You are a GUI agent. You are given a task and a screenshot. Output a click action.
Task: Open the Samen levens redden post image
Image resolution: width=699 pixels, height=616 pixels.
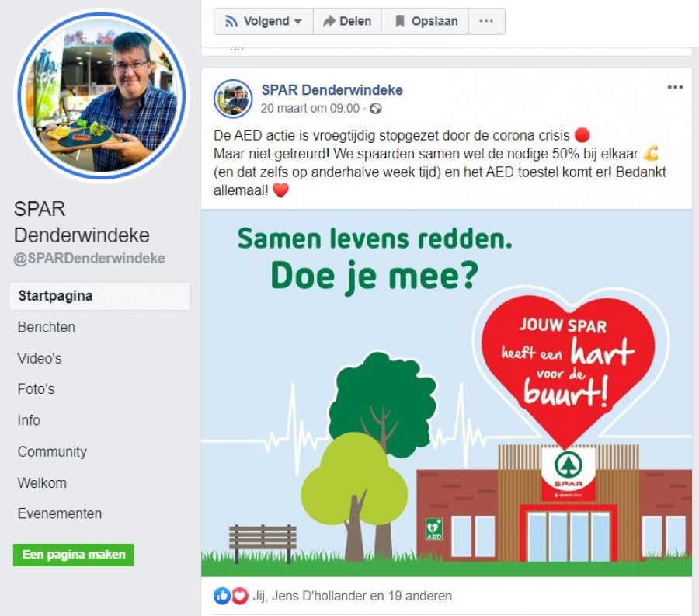(x=447, y=393)
